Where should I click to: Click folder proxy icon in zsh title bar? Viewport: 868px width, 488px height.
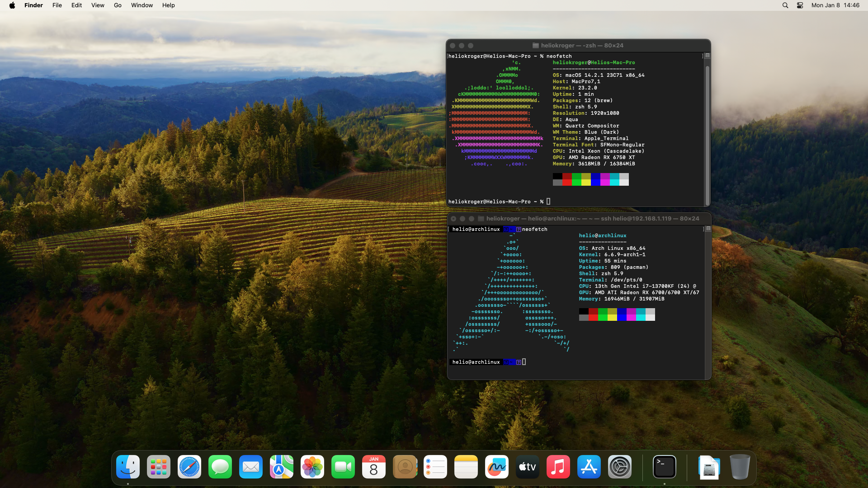[536, 46]
